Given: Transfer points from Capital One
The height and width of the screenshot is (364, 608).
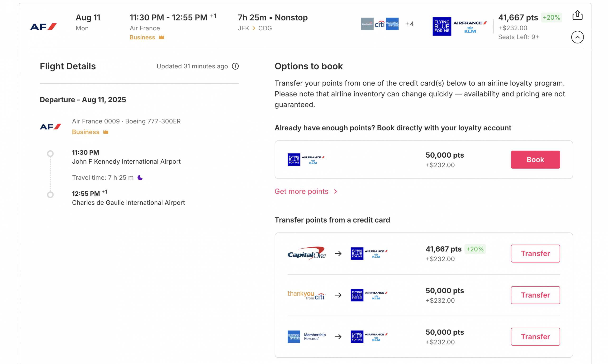Looking at the screenshot, I should (535, 253).
